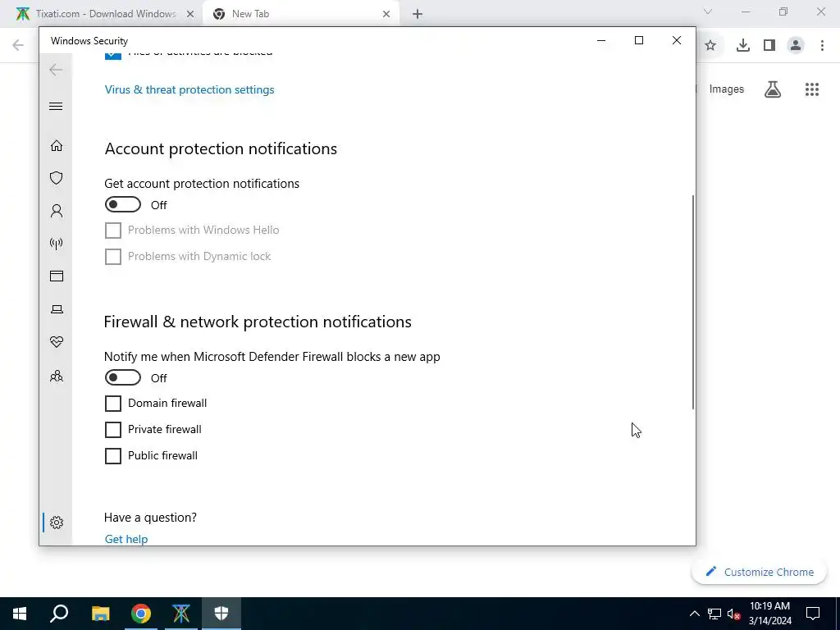The width and height of the screenshot is (840, 630).
Task: Show hidden tray icons chevron
Action: [694, 614]
